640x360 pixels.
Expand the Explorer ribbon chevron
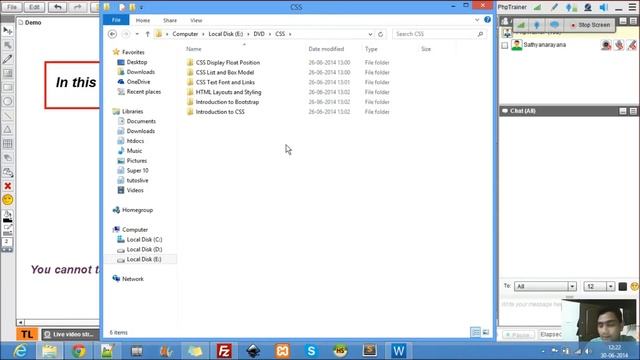tap(477, 20)
